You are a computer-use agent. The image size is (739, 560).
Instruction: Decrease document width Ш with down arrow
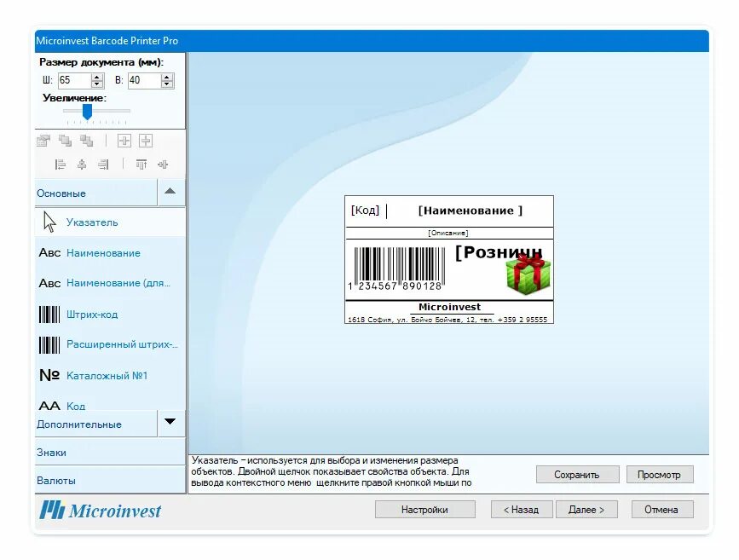click(x=97, y=84)
